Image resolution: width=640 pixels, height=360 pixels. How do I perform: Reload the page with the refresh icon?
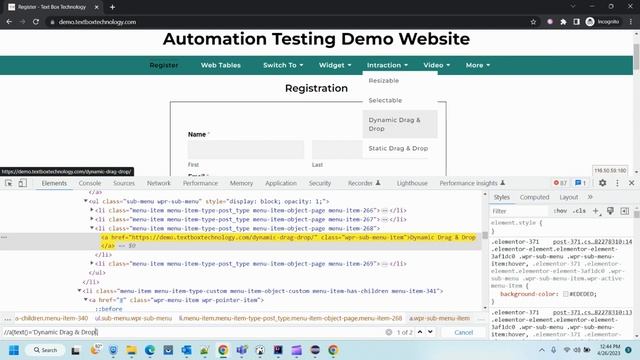point(36,22)
